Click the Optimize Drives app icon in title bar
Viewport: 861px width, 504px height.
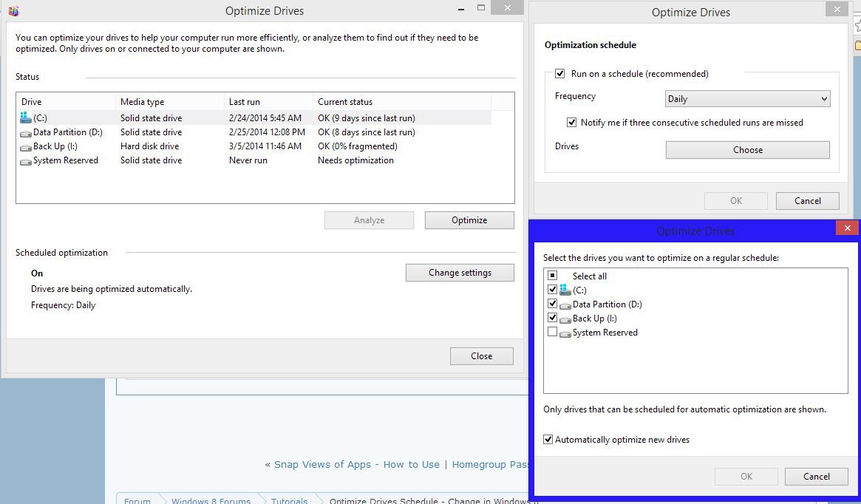coord(13,11)
